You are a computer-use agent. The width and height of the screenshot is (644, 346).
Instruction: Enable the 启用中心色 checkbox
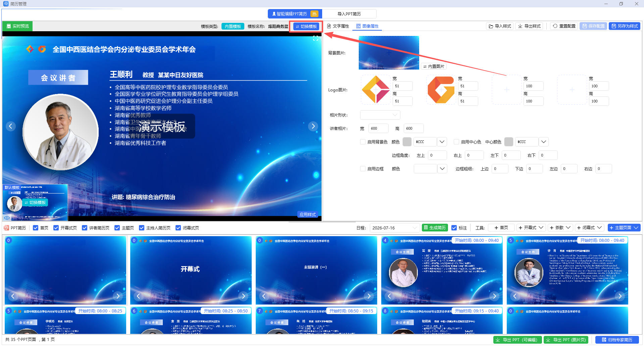(456, 142)
